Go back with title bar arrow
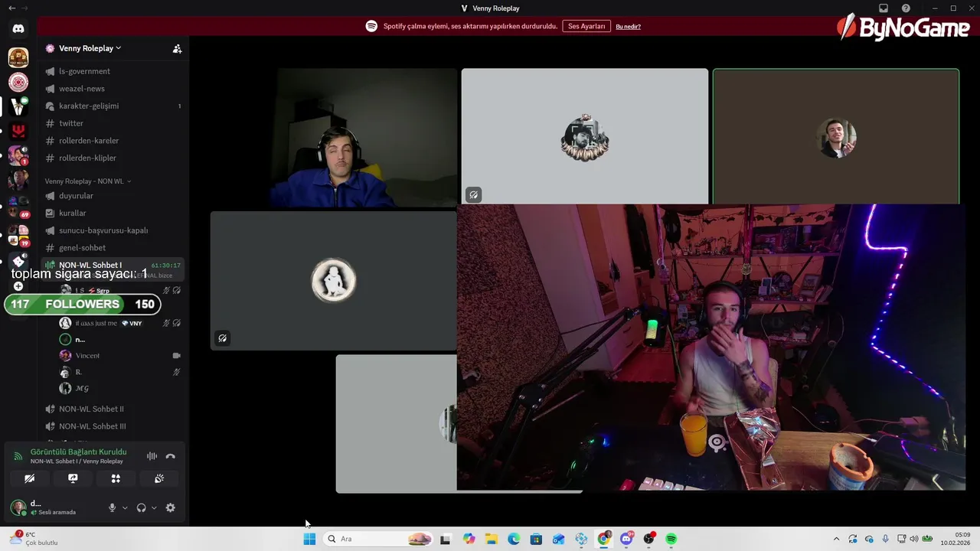Image resolution: width=980 pixels, height=551 pixels. (x=11, y=8)
